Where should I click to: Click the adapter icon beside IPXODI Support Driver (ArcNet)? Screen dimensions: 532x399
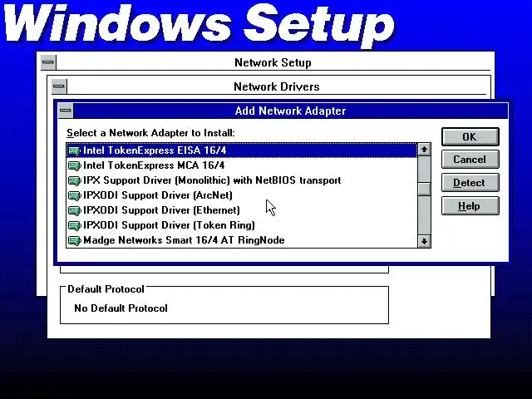click(75, 195)
